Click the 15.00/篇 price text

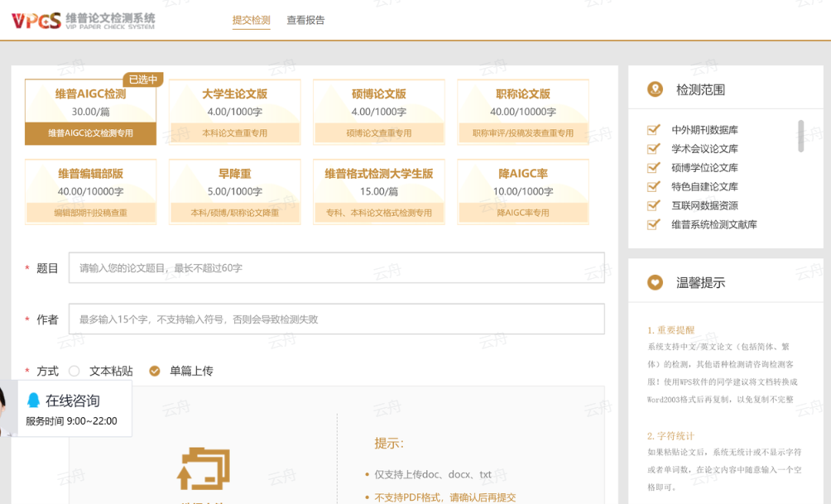click(x=379, y=191)
